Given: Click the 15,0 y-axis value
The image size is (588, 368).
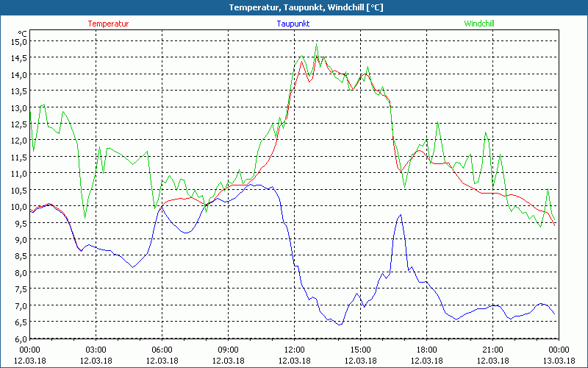Looking at the screenshot, I should pyautogui.click(x=18, y=41).
